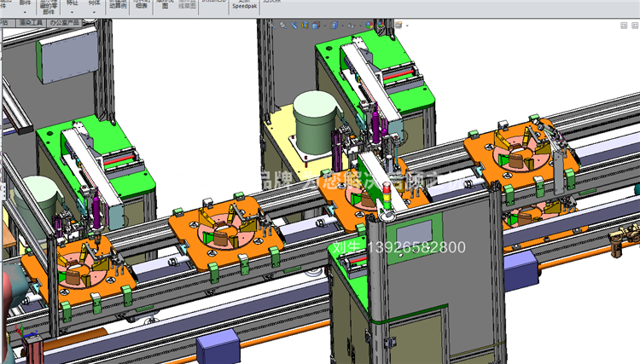Expand 参考几何体 dropdown arrow
This screenshot has width=640, height=364.
coord(94,12)
